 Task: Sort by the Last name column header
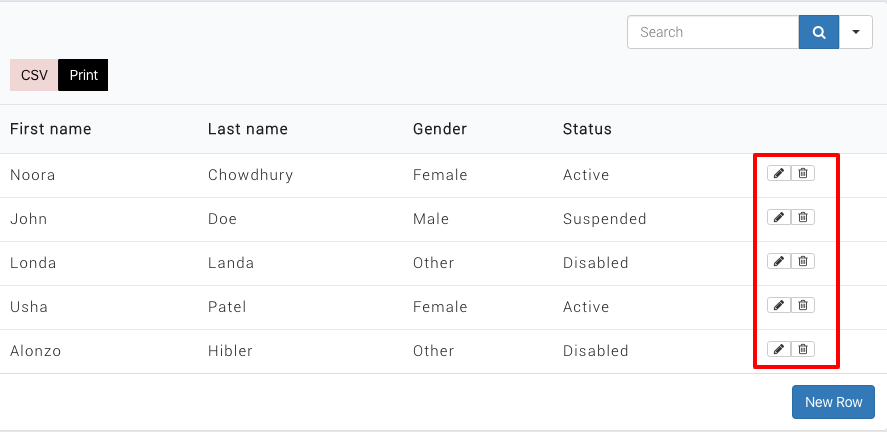pos(248,129)
